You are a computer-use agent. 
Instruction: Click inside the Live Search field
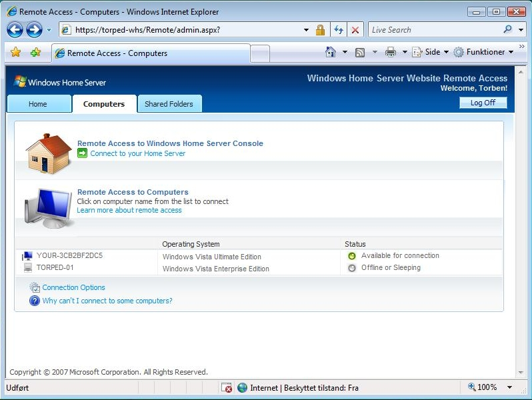433,30
